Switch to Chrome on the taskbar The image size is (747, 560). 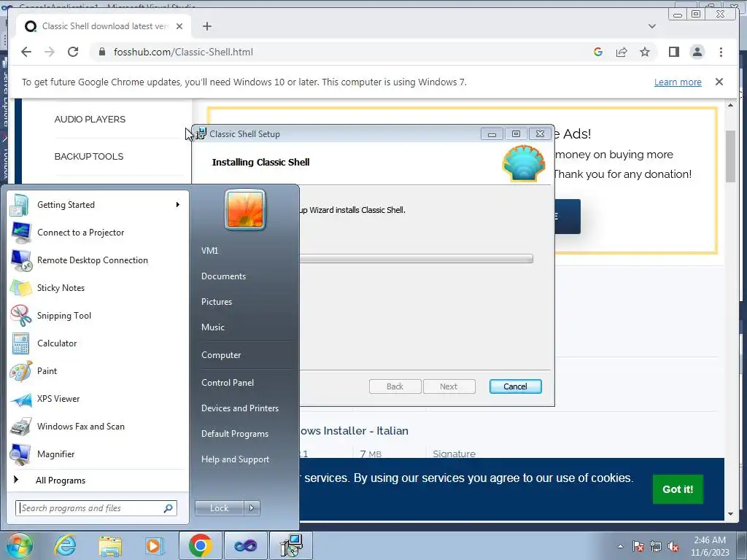click(x=200, y=545)
